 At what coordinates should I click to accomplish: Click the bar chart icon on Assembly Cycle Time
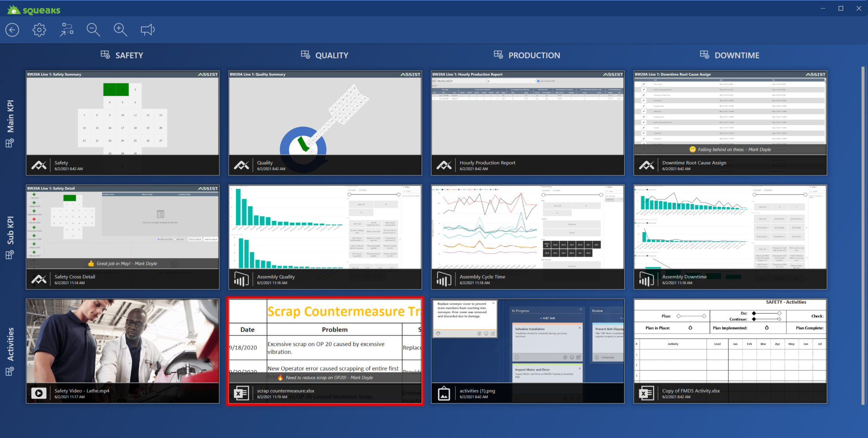tap(444, 279)
